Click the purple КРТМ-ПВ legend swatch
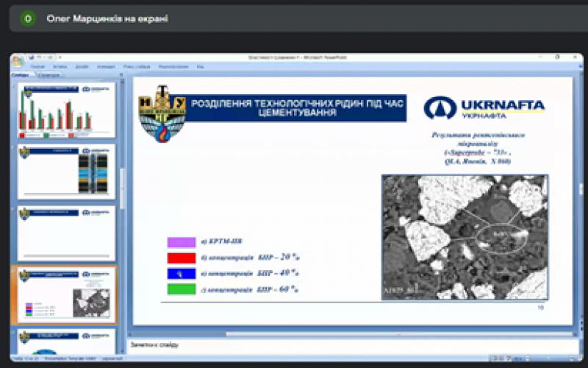This screenshot has width=588, height=368. [182, 242]
